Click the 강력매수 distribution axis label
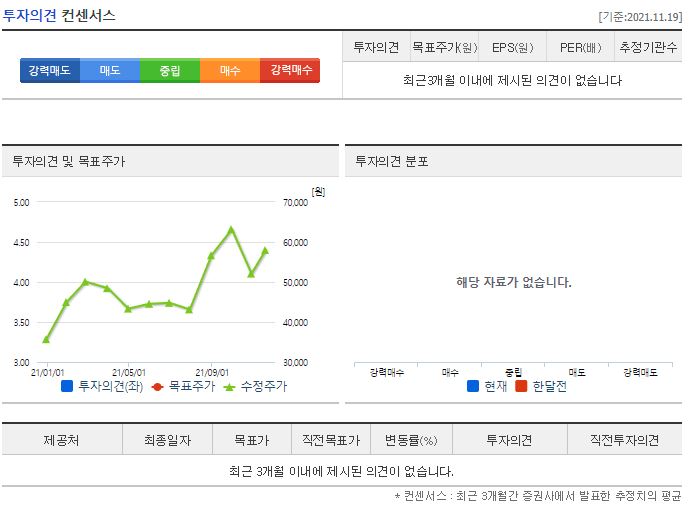 tap(386, 373)
